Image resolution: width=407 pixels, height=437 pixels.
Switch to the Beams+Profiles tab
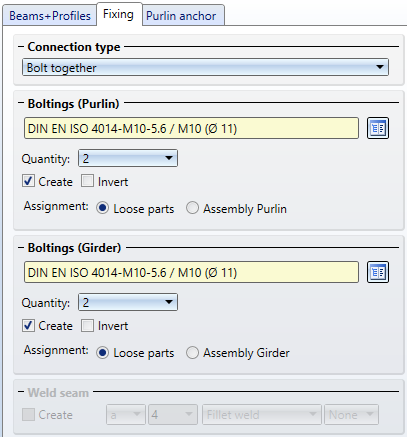[x=50, y=16]
